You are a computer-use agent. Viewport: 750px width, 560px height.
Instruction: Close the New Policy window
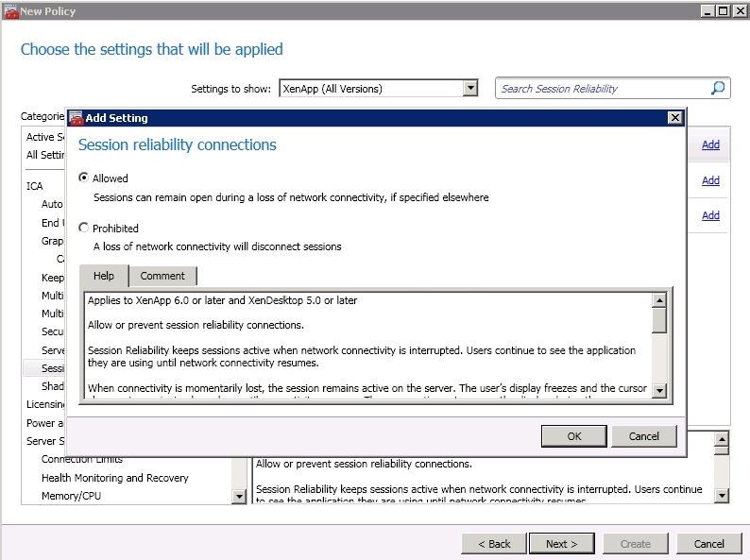point(739,11)
